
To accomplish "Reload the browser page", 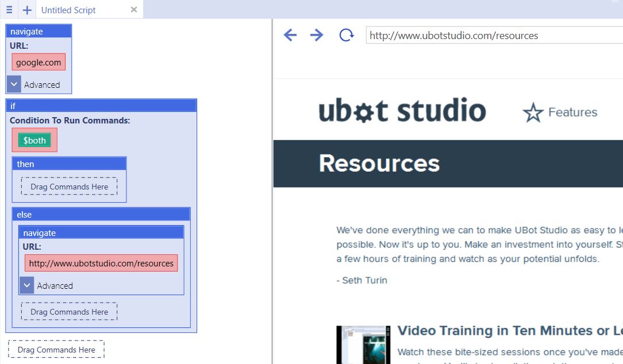I will click(x=346, y=35).
